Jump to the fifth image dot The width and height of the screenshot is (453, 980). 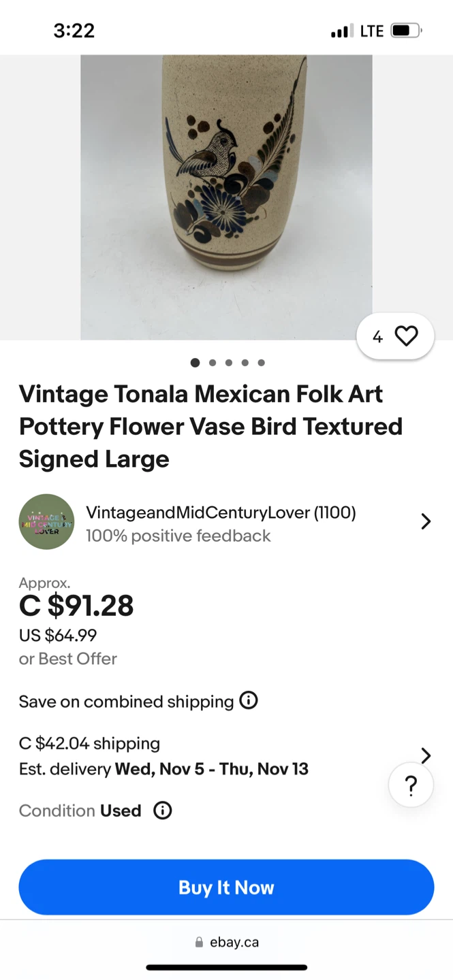[x=262, y=363]
